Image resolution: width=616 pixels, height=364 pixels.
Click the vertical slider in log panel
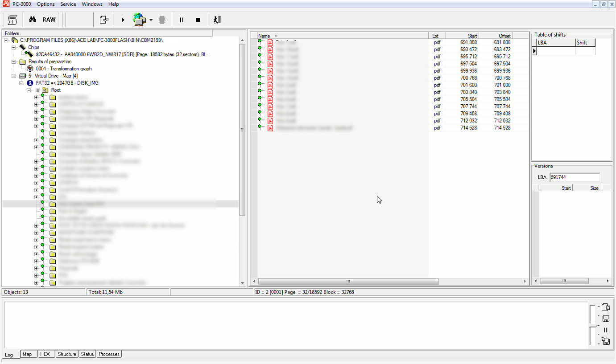(592, 325)
